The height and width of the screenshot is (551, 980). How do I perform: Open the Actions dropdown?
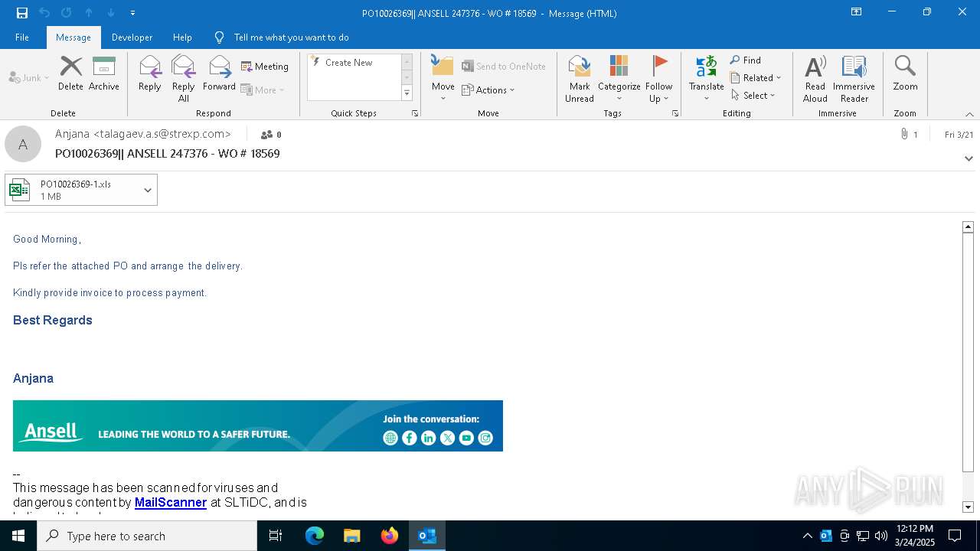488,90
